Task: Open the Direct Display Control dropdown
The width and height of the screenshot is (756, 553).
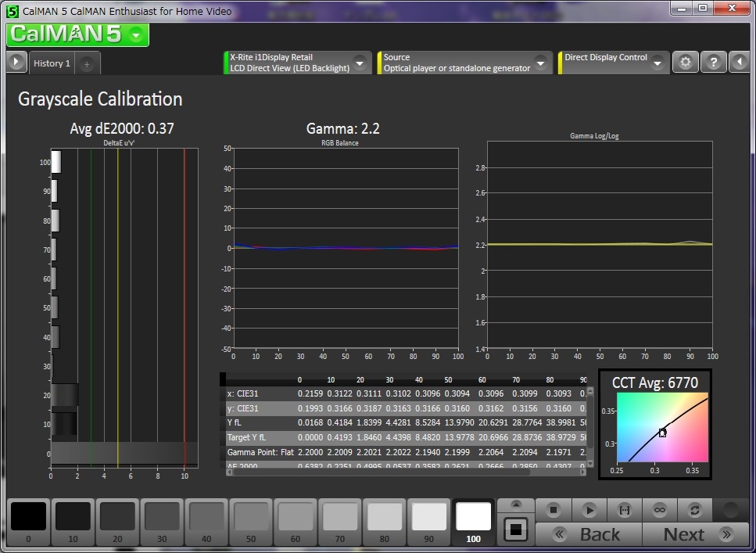Action: click(x=657, y=63)
